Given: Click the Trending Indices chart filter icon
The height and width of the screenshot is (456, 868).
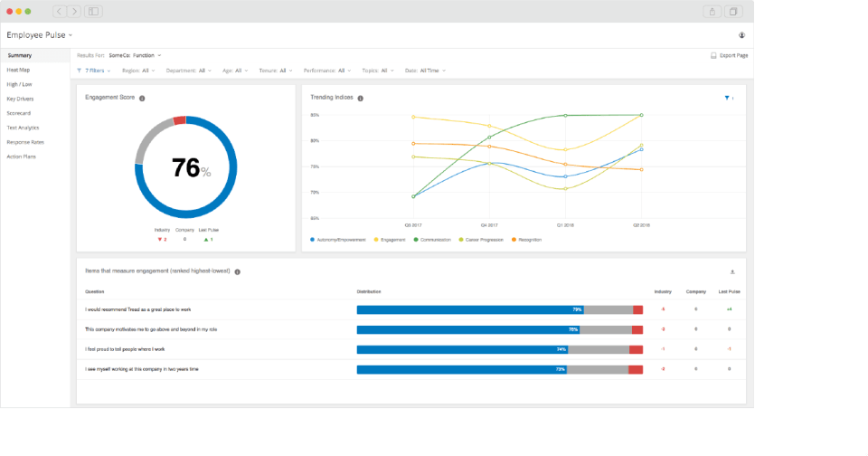Looking at the screenshot, I should (x=727, y=98).
